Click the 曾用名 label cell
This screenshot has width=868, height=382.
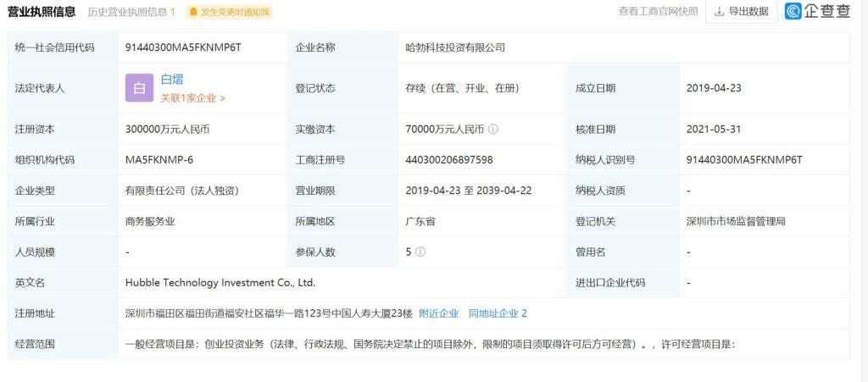point(624,252)
